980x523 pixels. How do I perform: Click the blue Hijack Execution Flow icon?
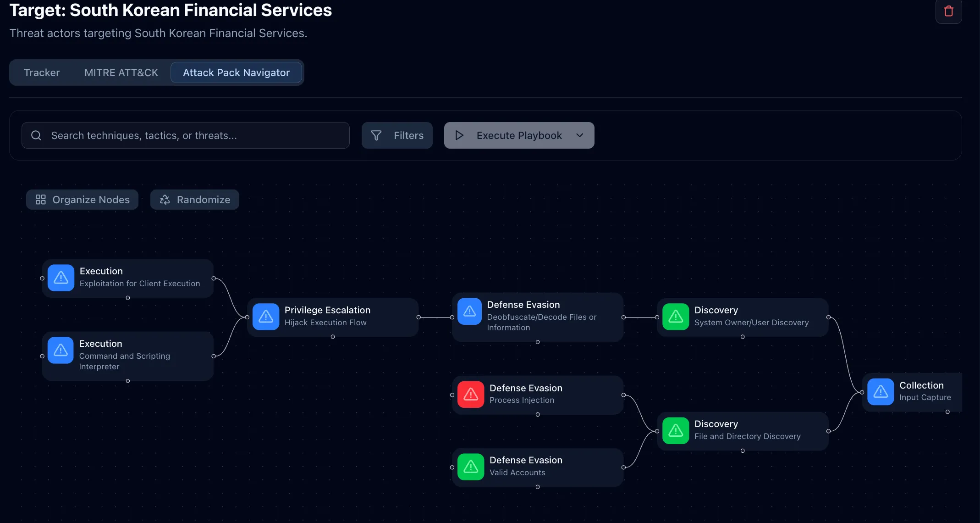pyautogui.click(x=266, y=317)
